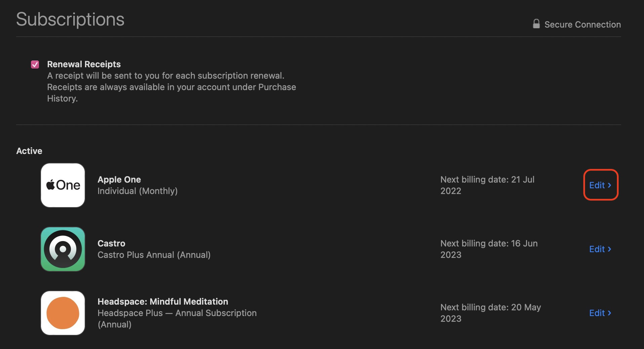Click the Subscriptions page heading
Viewport: 644px width, 349px height.
[70, 19]
